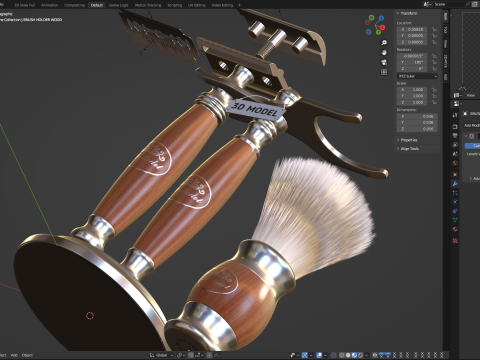Edit Location Y value field
Image resolution: width=480 pixels, height=360 pixels.
[x=412, y=36]
